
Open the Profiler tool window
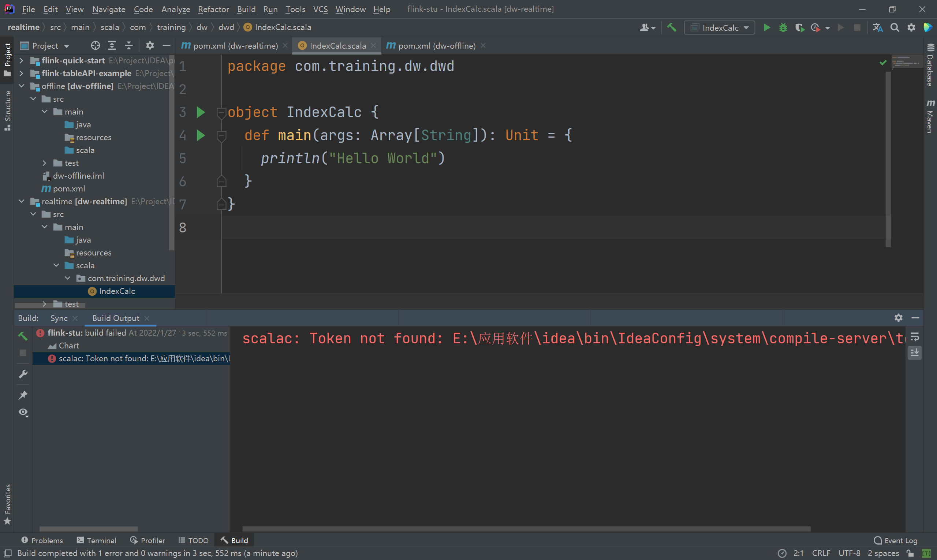coord(147,540)
